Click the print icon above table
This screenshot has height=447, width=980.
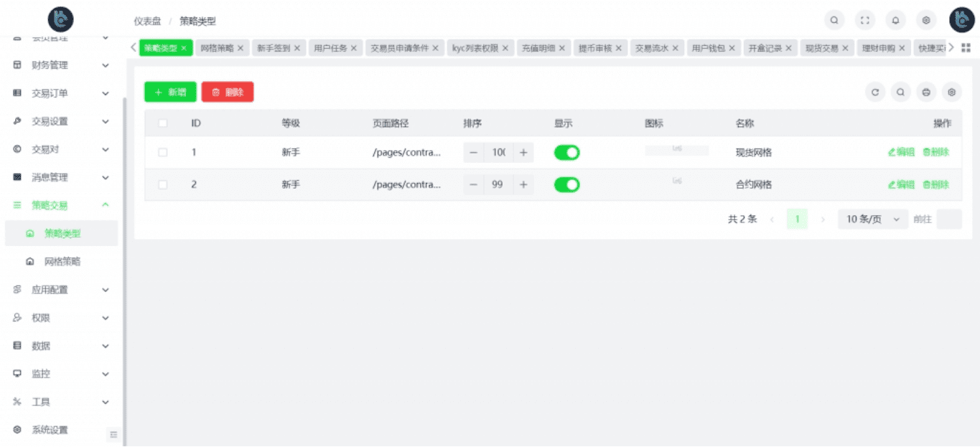926,92
